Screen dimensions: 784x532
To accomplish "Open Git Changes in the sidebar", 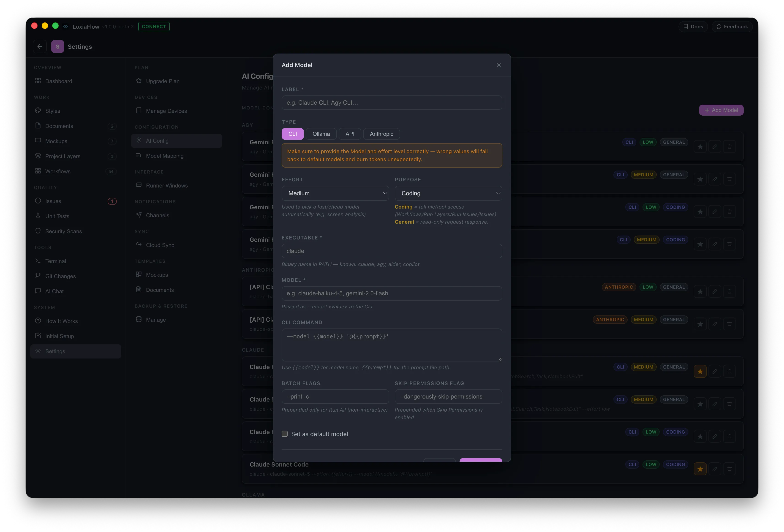I will (76, 276).
